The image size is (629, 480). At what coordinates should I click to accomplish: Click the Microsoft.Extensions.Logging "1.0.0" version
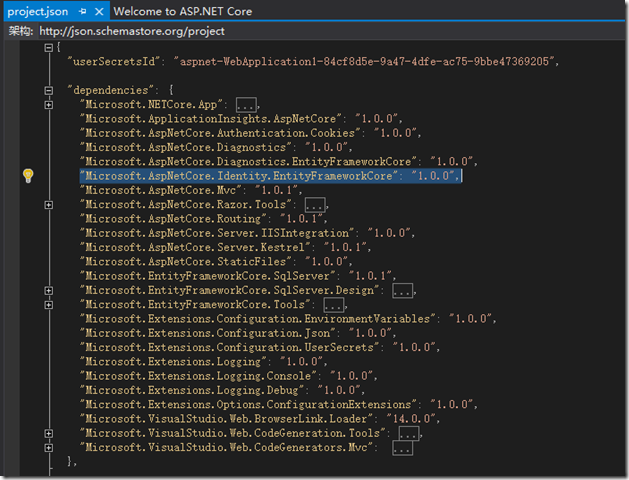302,362
